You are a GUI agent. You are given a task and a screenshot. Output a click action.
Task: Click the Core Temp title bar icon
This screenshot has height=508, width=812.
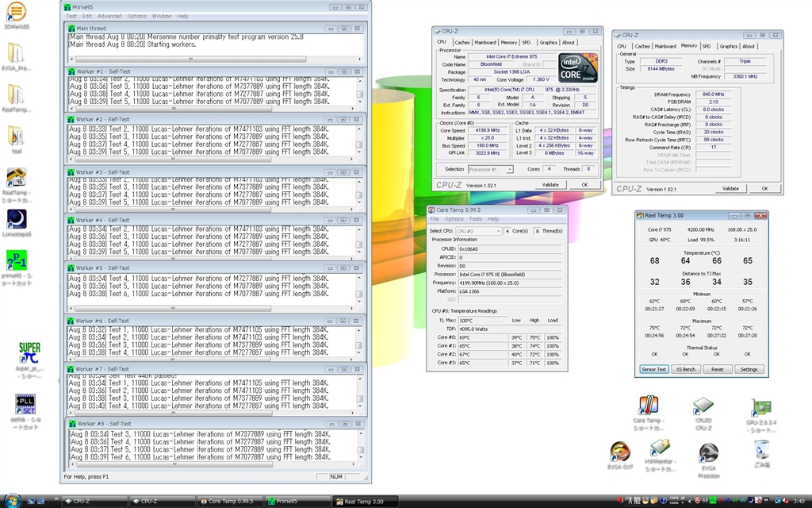coord(431,210)
